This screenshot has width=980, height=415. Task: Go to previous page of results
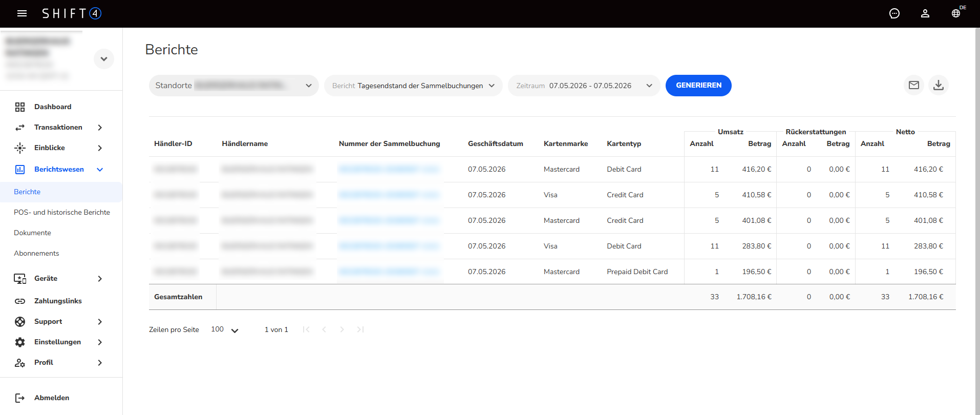(x=324, y=329)
